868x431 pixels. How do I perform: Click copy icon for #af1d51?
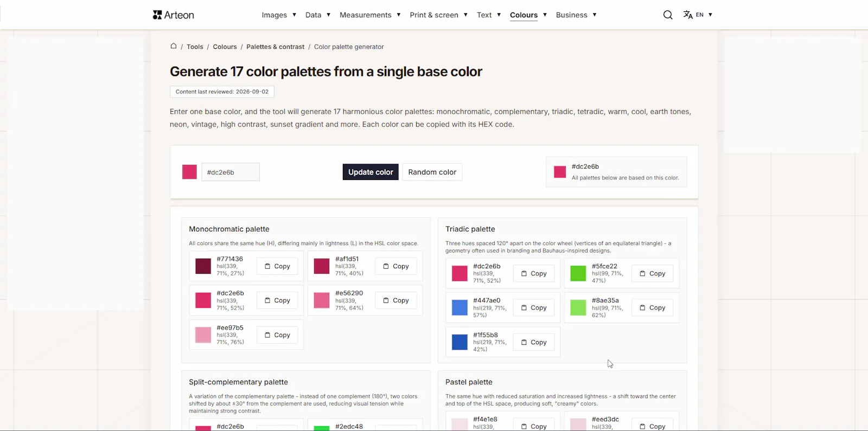coord(386,266)
